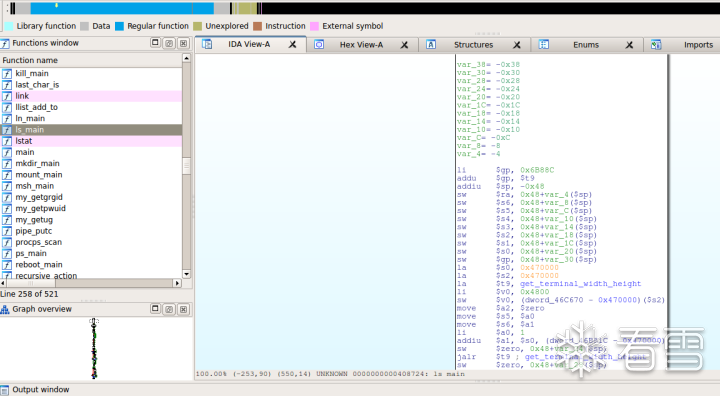This screenshot has height=396, width=720.
Task: Select the msh_main function
Action: tap(91, 186)
